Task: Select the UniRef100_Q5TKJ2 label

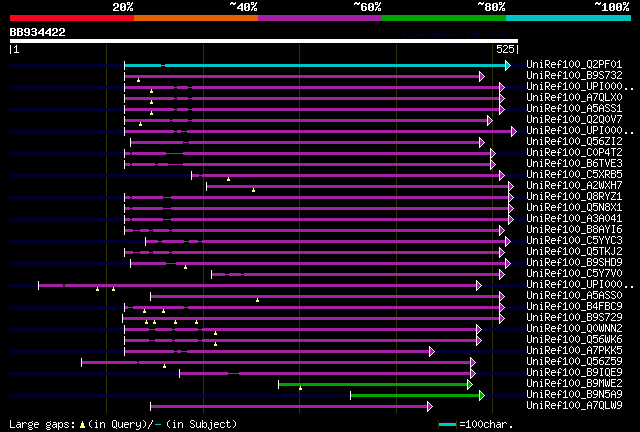Action: pyautogui.click(x=574, y=252)
